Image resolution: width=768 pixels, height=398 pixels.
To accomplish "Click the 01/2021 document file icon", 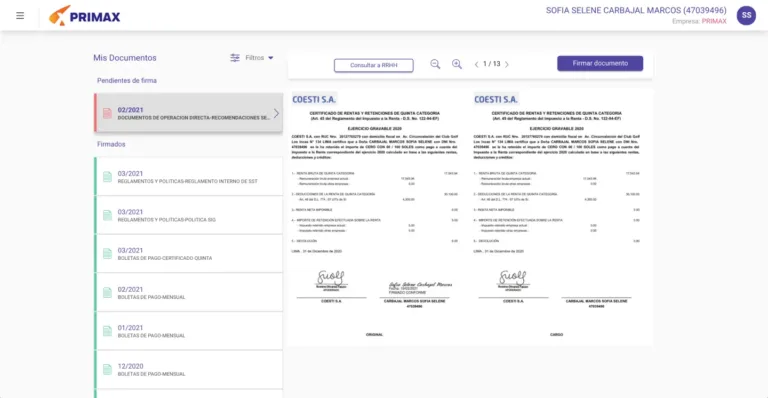I will [107, 331].
